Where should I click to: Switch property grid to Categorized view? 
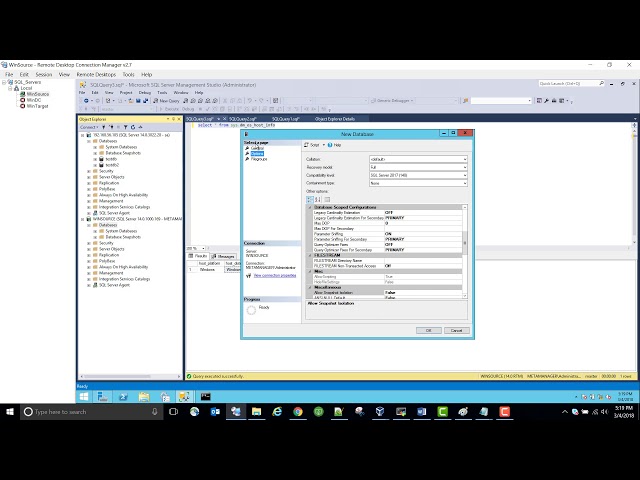click(x=310, y=199)
